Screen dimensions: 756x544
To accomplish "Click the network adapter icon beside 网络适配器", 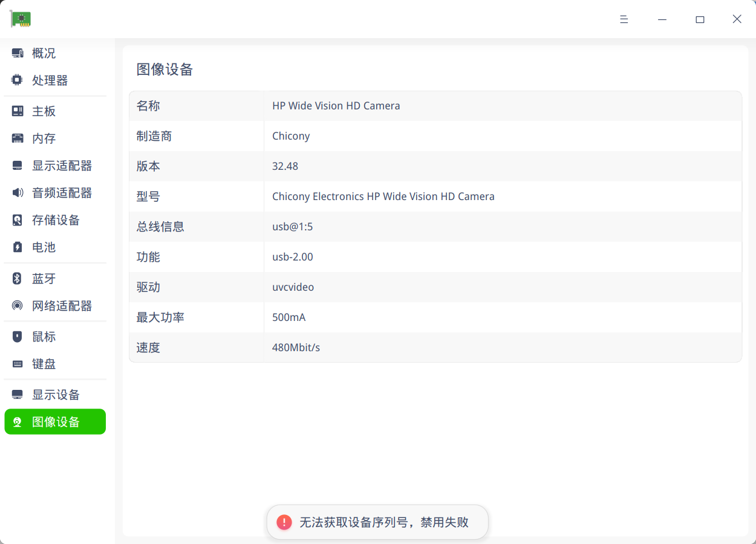I will pyautogui.click(x=18, y=306).
